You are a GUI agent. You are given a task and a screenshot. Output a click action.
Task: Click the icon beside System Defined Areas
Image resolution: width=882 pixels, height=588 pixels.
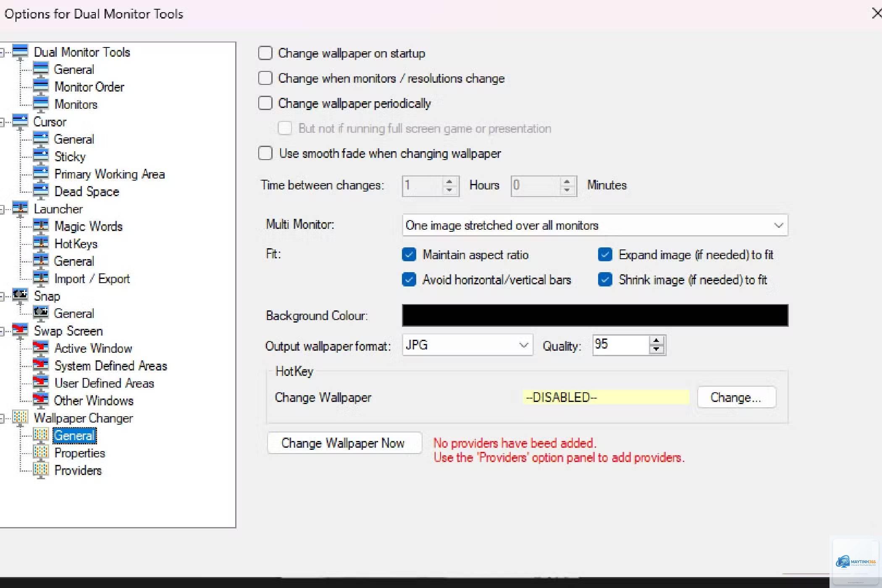point(41,366)
